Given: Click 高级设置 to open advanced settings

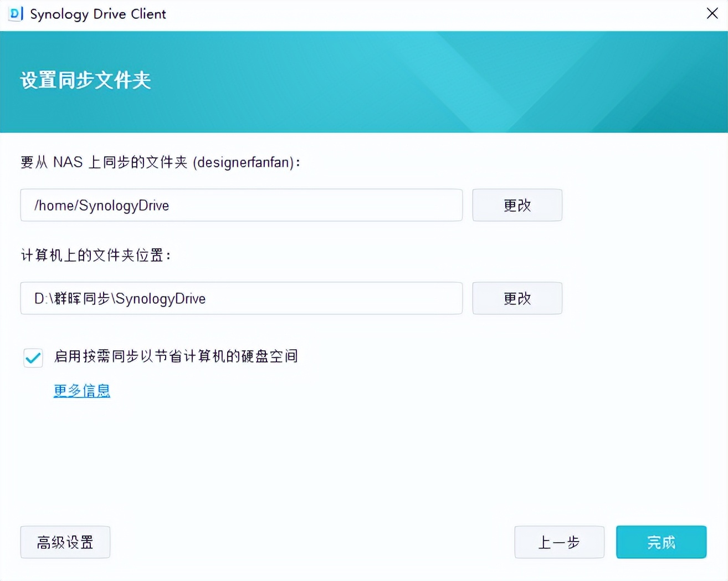Looking at the screenshot, I should 65,542.
